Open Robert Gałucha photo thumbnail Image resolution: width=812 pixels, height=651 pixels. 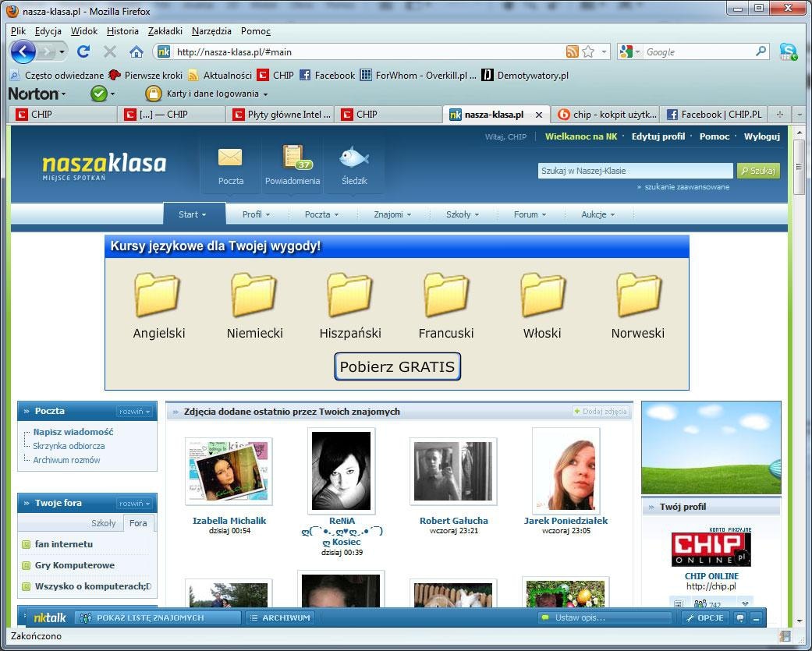tap(453, 472)
